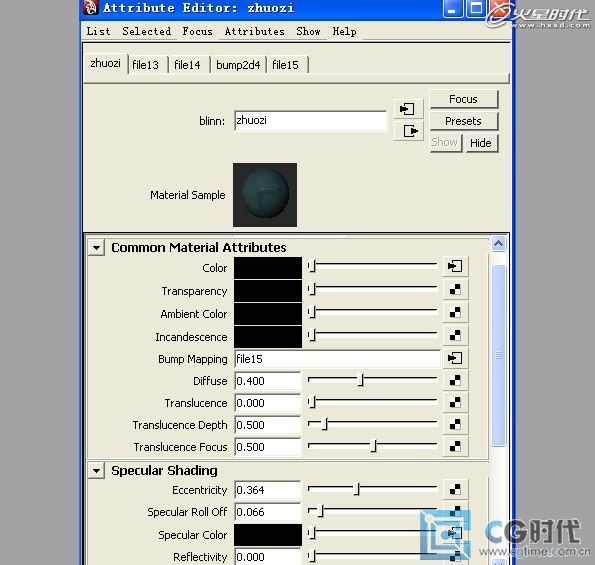This screenshot has width=595, height=565.
Task: Click the Translucence Depth slider track
Action: [373, 424]
